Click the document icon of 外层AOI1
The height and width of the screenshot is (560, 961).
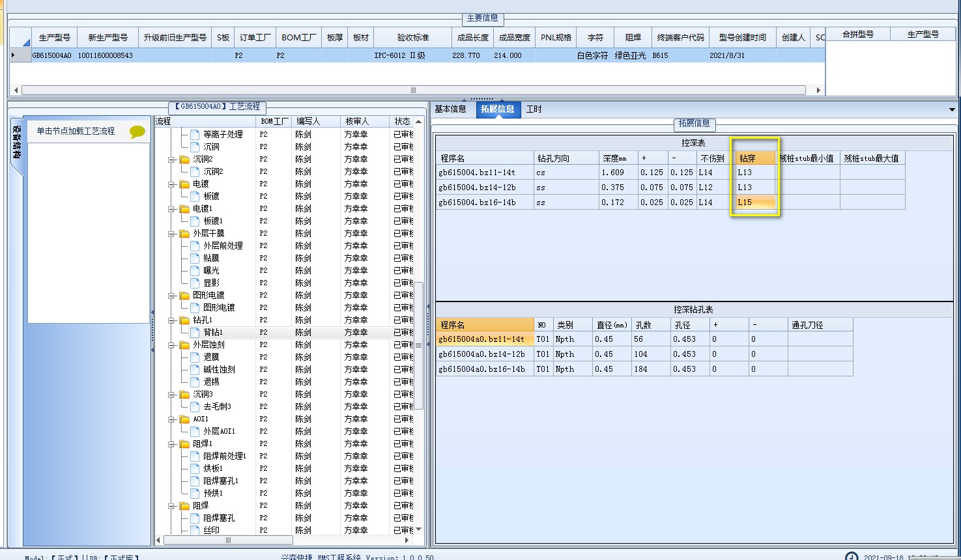tap(195, 431)
